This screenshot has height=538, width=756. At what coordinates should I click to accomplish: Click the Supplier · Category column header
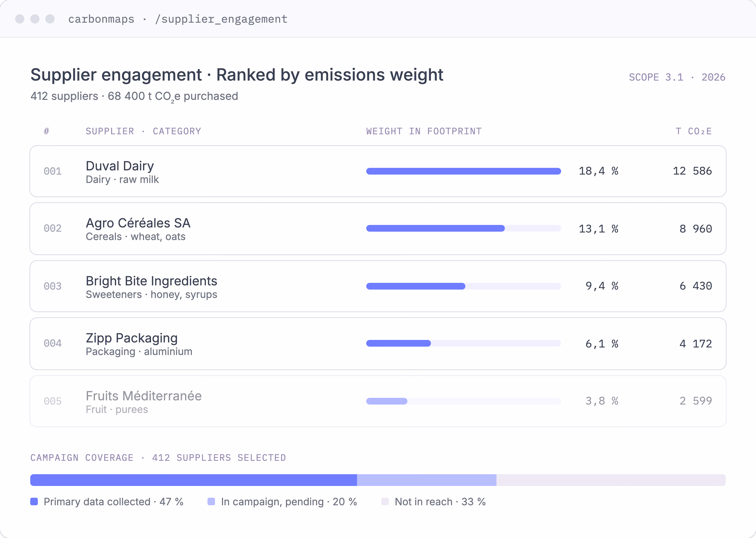[x=143, y=131]
